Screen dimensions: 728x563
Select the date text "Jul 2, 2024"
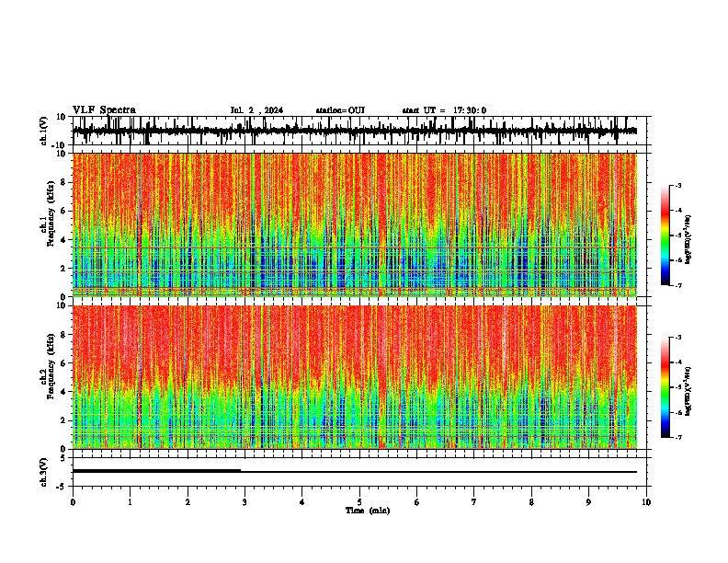(256, 110)
